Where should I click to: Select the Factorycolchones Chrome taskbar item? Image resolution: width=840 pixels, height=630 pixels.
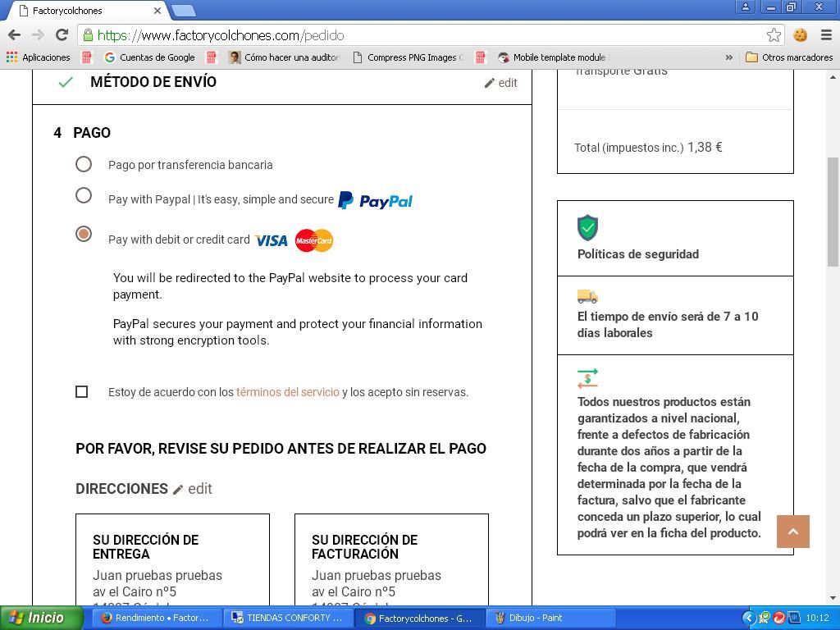click(x=419, y=619)
